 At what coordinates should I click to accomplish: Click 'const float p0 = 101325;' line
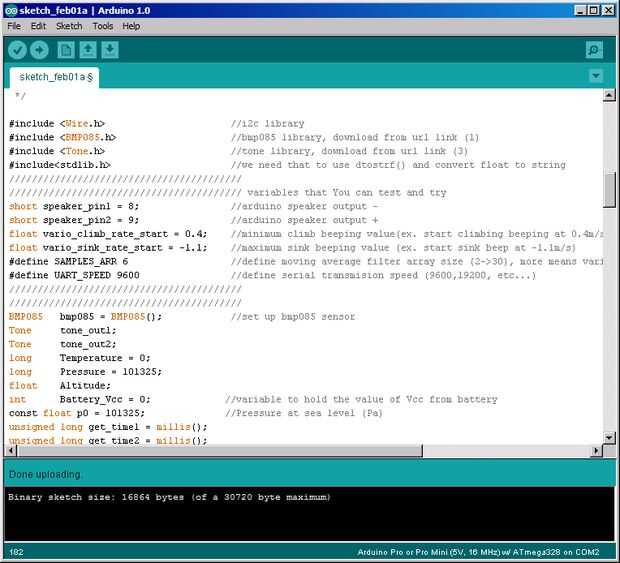[x=77, y=413]
